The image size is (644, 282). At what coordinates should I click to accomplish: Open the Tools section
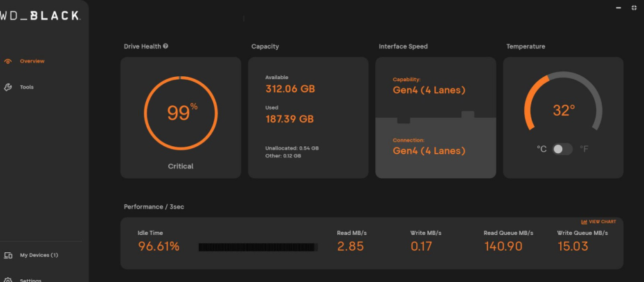tap(27, 87)
